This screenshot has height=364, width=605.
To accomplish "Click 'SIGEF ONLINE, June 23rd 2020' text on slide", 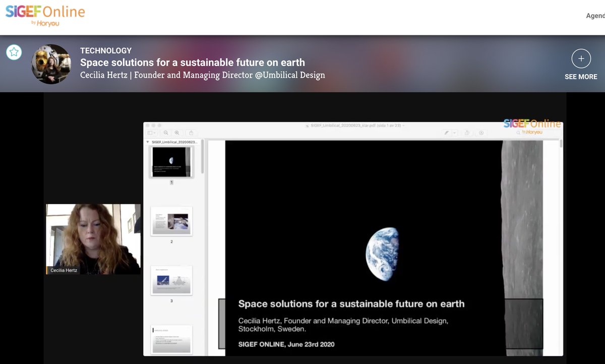I will (x=286, y=344).
